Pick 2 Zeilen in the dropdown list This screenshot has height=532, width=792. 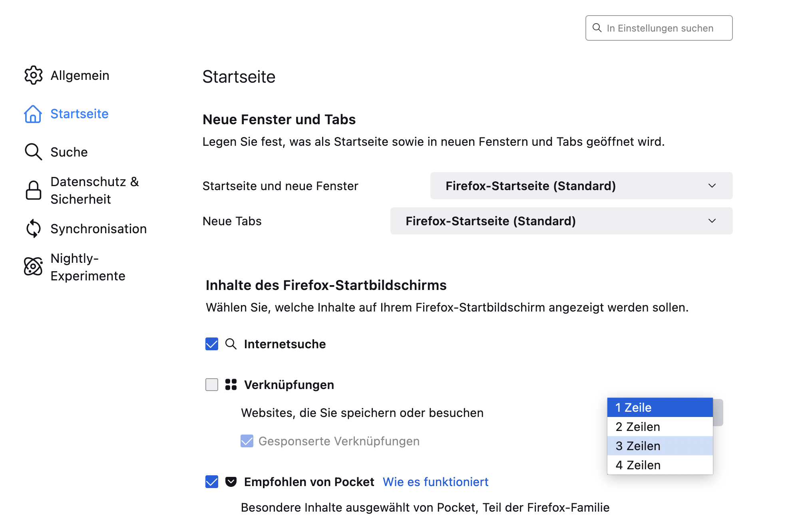coord(659,427)
